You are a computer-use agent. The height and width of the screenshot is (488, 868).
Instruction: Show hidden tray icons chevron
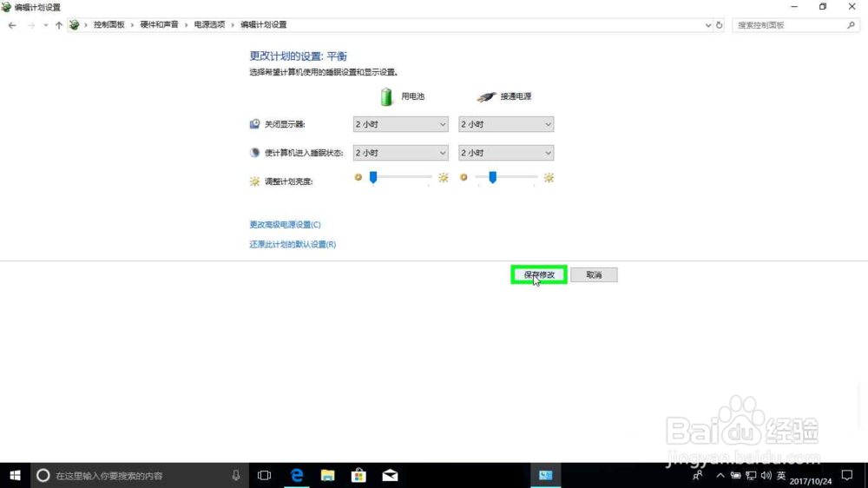pyautogui.click(x=720, y=475)
